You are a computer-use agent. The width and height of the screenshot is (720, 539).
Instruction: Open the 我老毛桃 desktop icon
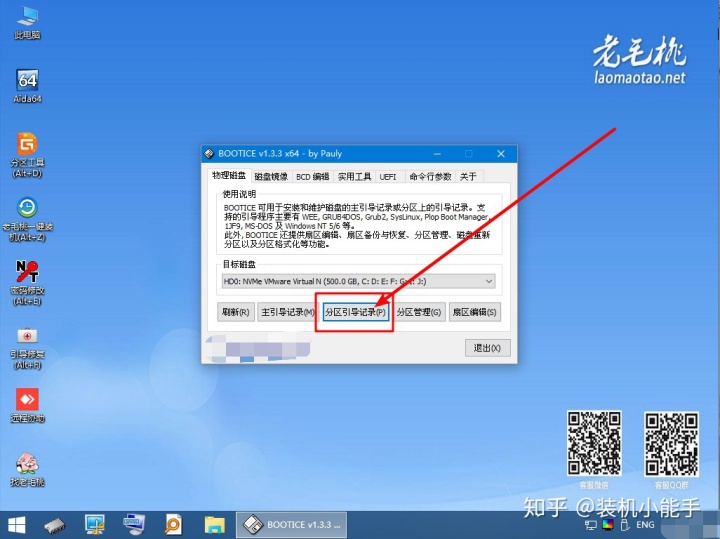[27, 469]
